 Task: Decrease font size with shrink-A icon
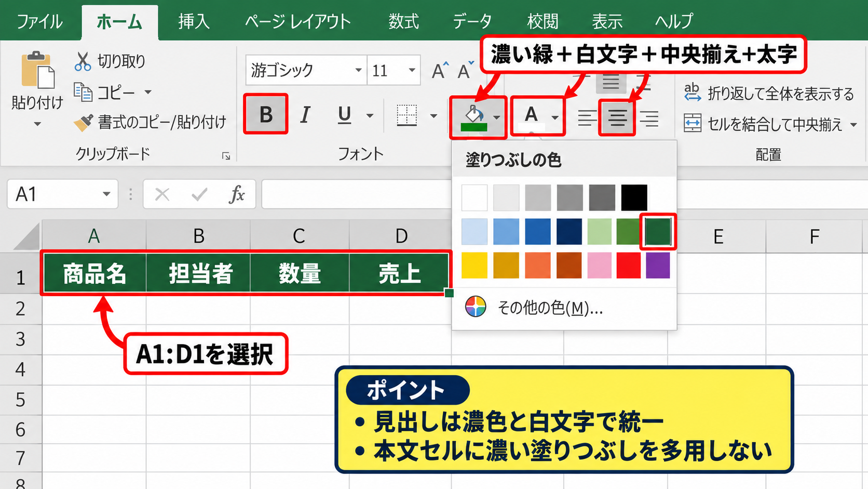[x=466, y=70]
